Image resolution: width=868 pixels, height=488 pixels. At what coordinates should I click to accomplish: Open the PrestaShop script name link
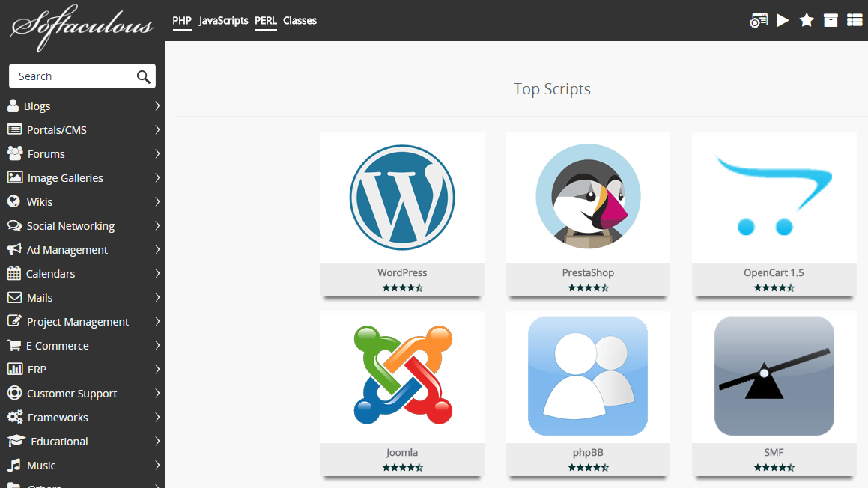pos(588,272)
